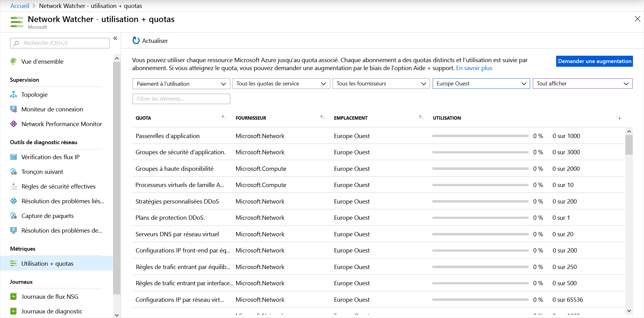The height and width of the screenshot is (318, 644).
Task: Click the search magnifier icon in sidebar
Action: (16, 43)
